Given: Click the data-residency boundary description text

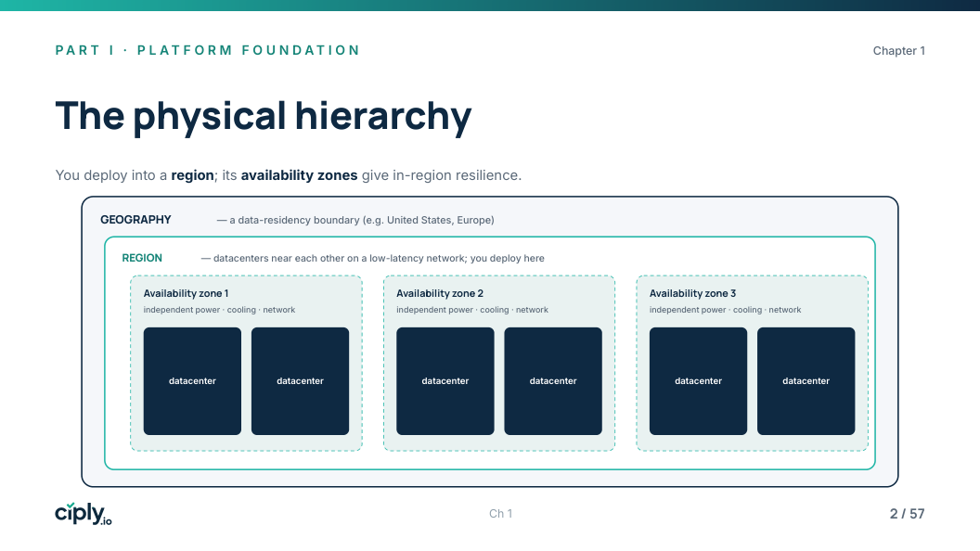Looking at the screenshot, I should coord(355,220).
